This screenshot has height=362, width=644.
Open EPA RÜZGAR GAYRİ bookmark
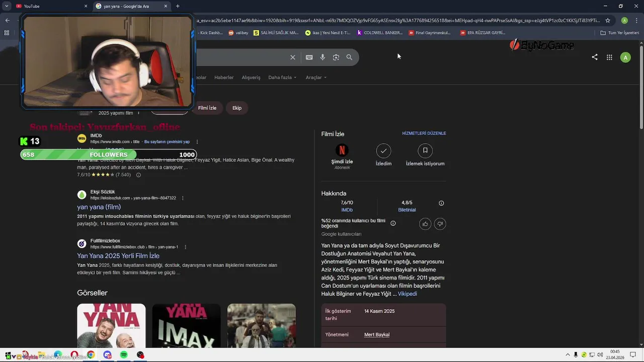[x=482, y=33]
